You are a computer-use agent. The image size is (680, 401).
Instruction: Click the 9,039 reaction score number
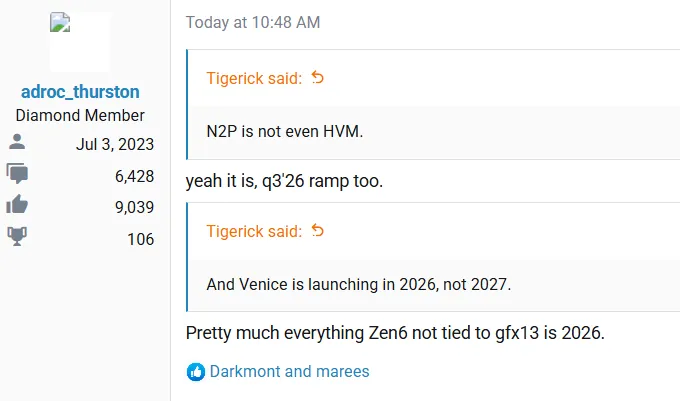[134, 207]
